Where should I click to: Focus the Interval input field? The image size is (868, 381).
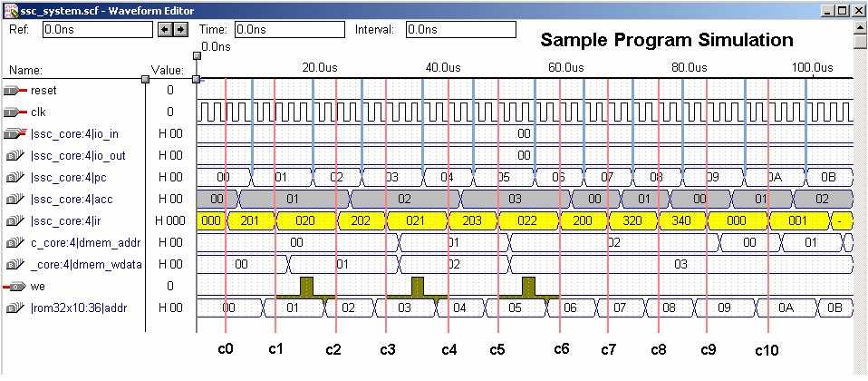click(x=460, y=30)
